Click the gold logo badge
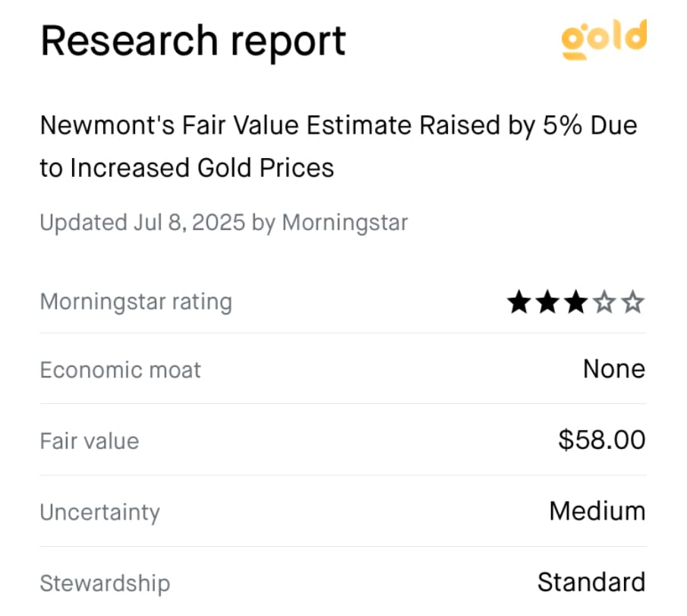This screenshot has height=616, width=687. click(603, 39)
